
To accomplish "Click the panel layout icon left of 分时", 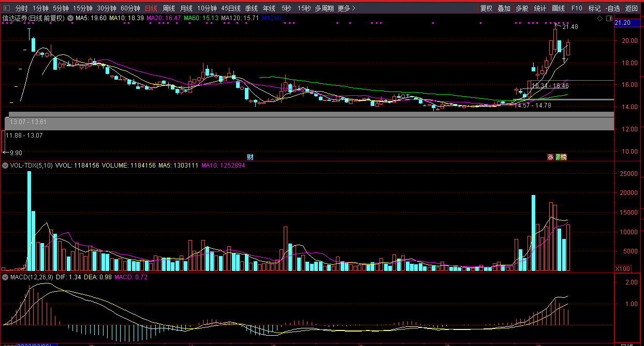I will click(6, 8).
